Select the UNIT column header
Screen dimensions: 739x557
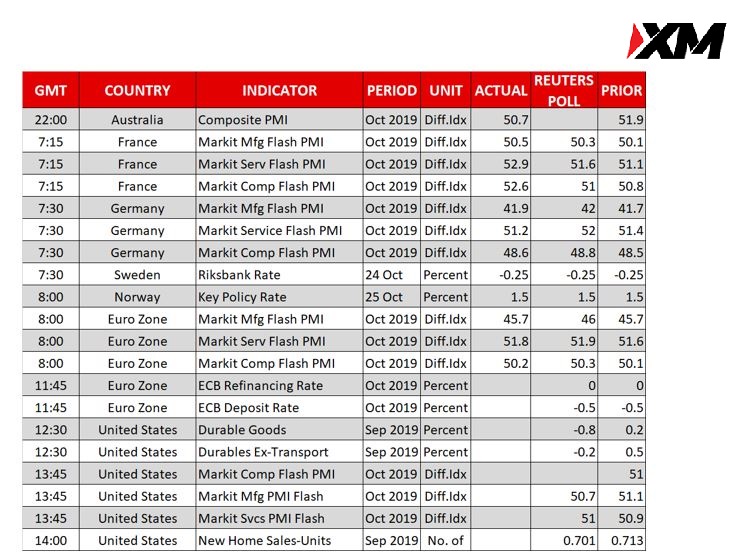[445, 90]
